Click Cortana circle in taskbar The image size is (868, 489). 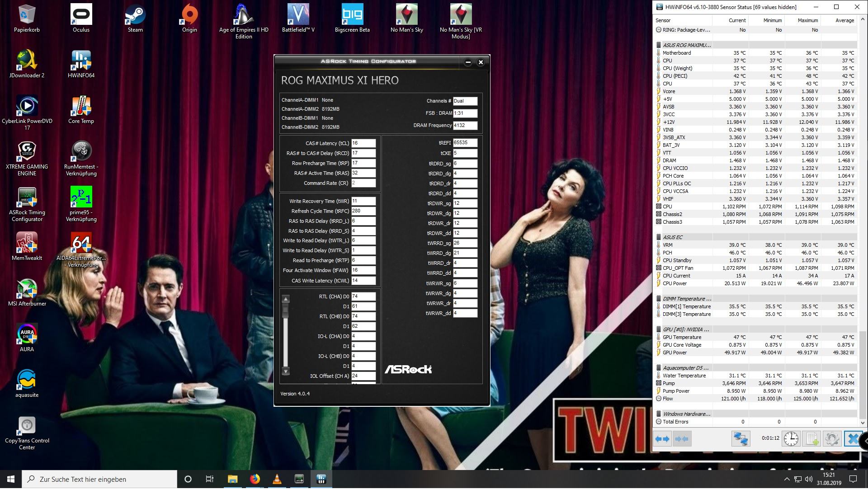(188, 480)
